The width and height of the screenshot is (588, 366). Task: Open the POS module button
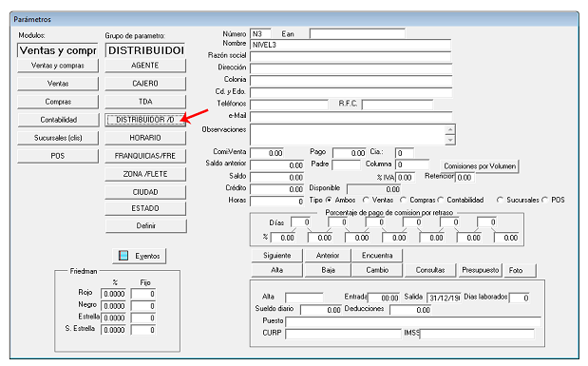tap(58, 156)
